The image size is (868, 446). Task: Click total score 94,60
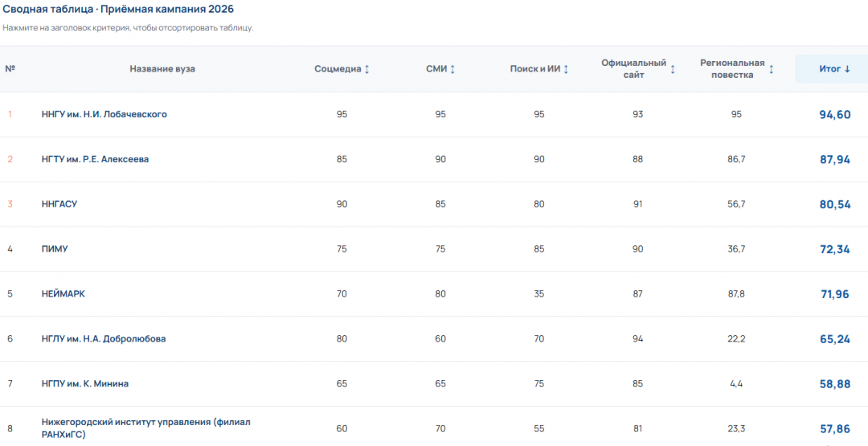[835, 115]
